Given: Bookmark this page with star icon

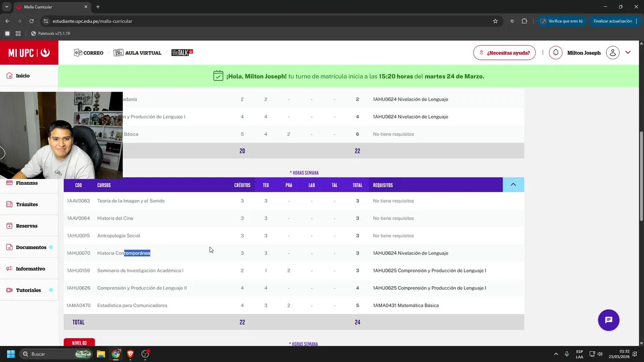Looking at the screenshot, I should pos(495,21).
